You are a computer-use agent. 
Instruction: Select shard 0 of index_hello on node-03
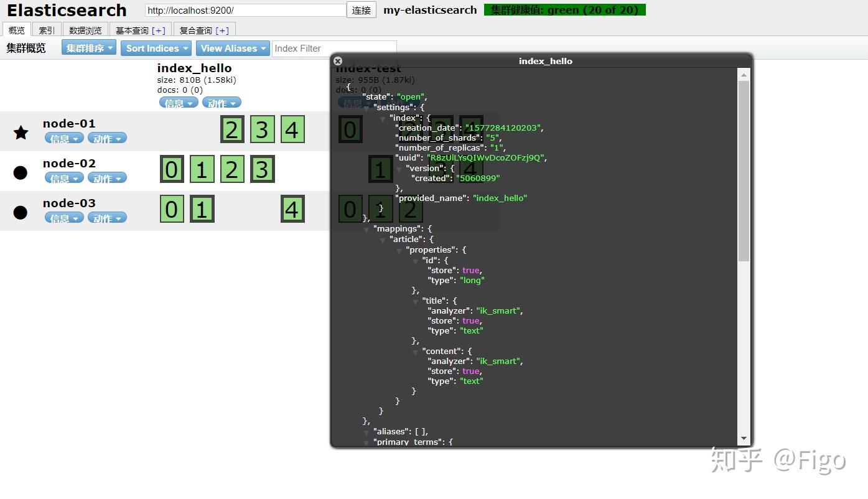pyautogui.click(x=172, y=210)
